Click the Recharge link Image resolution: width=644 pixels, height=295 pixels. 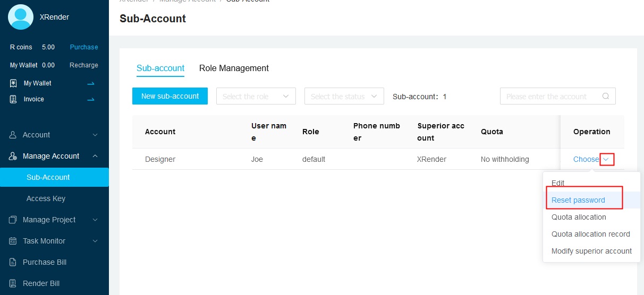(x=84, y=65)
